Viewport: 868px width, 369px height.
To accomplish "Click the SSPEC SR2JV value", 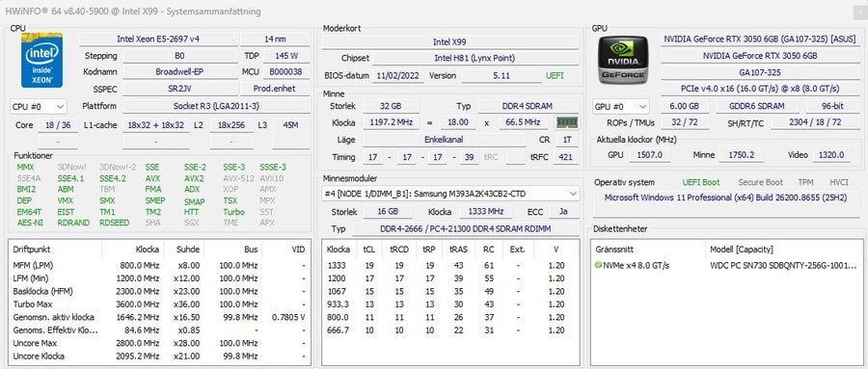I will 179,89.
